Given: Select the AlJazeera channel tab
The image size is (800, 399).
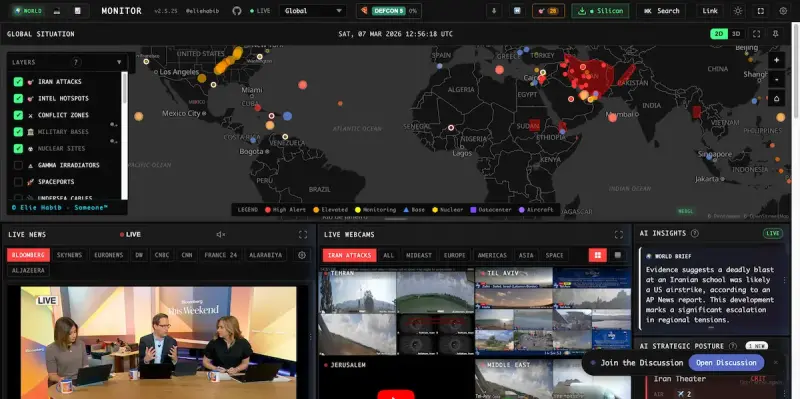Looking at the screenshot, I should pos(29,270).
